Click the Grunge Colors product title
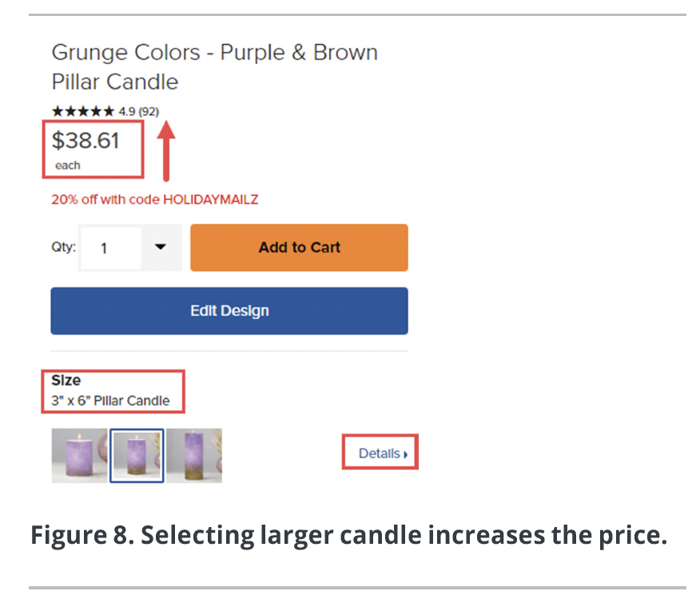 tap(215, 67)
